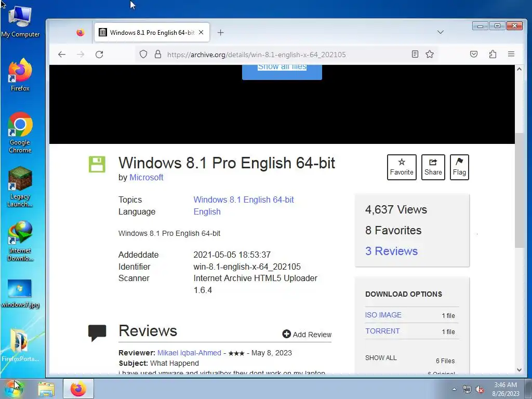The image size is (532, 399).
Task: Click the page scrollbar thumb
Action: click(519, 190)
